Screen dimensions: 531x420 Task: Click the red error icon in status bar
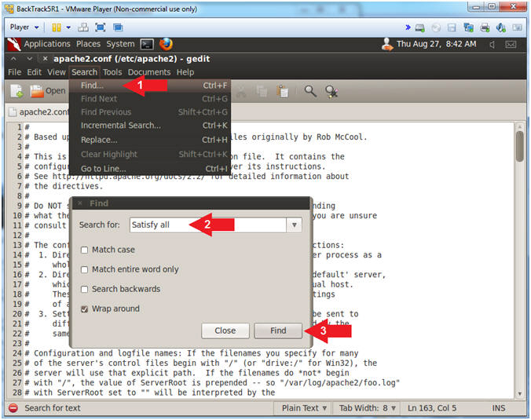13,407
